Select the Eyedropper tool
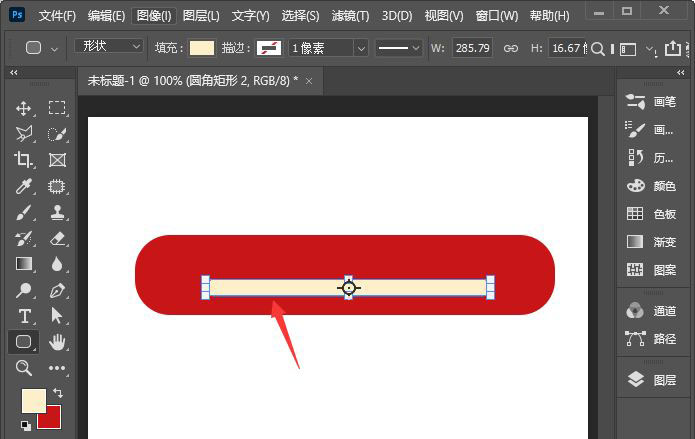The height and width of the screenshot is (439, 695). (x=25, y=186)
